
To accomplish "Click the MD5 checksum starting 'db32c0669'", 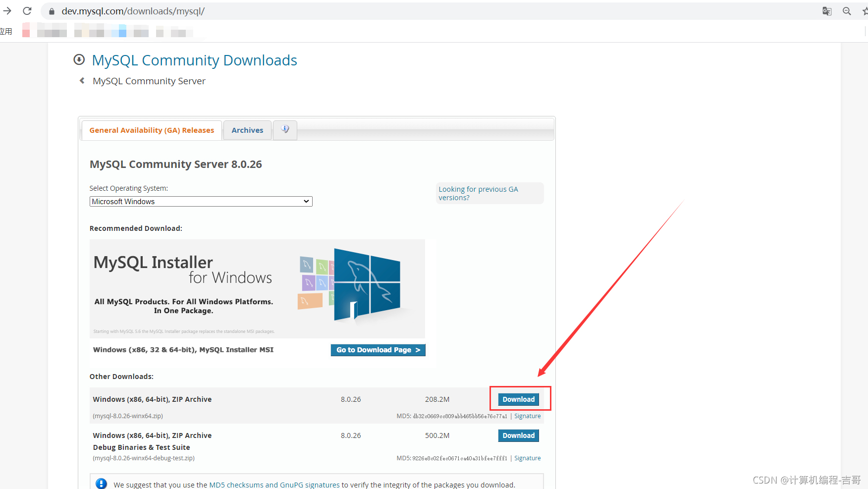I will 460,416.
